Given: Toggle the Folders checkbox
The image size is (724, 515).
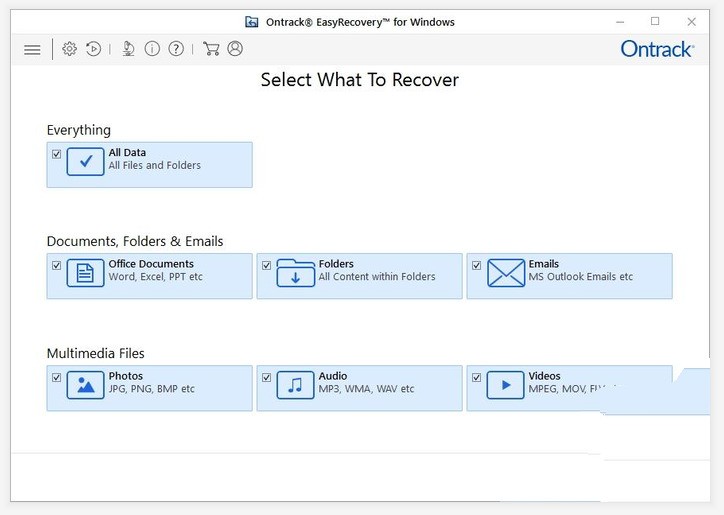Looking at the screenshot, I should (x=266, y=265).
